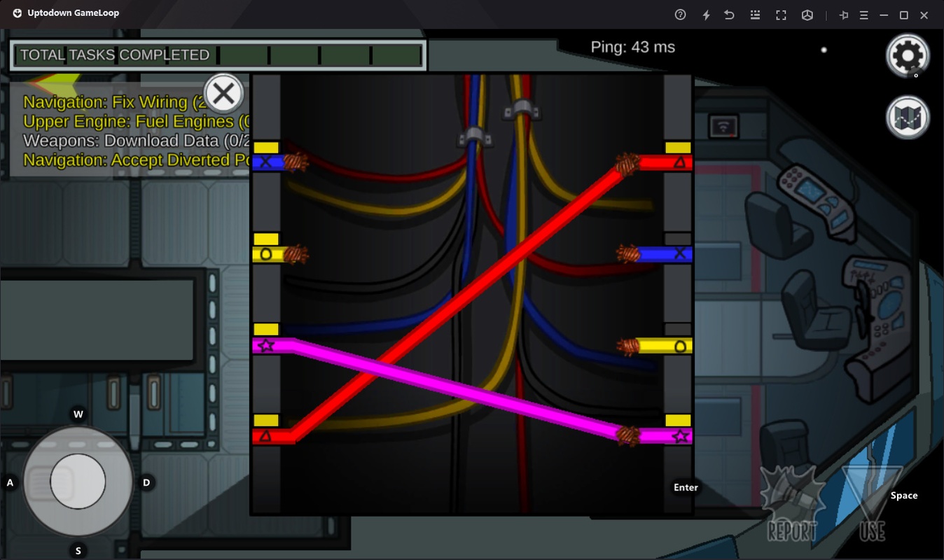Minimize the GameLoop window
The height and width of the screenshot is (560, 944).
[x=884, y=15]
